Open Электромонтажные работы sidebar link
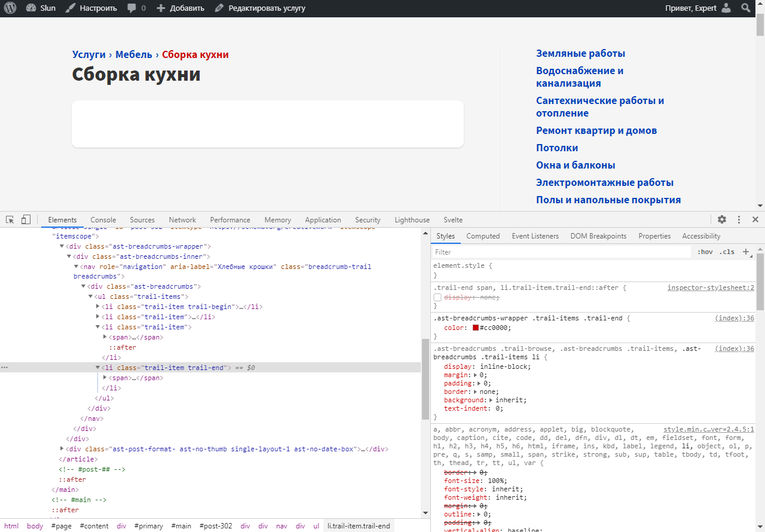 [605, 182]
